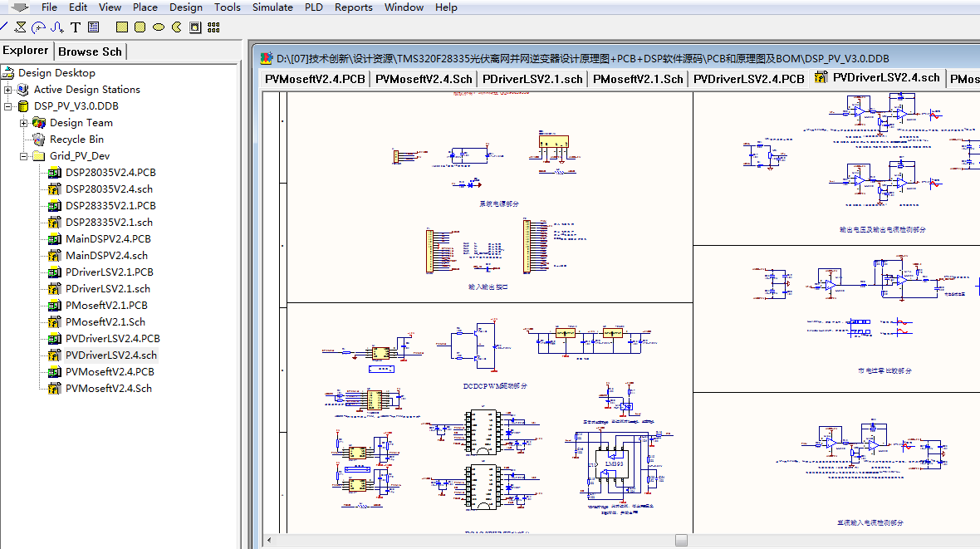
Task: Expand the Design Team node
Action: (x=24, y=123)
